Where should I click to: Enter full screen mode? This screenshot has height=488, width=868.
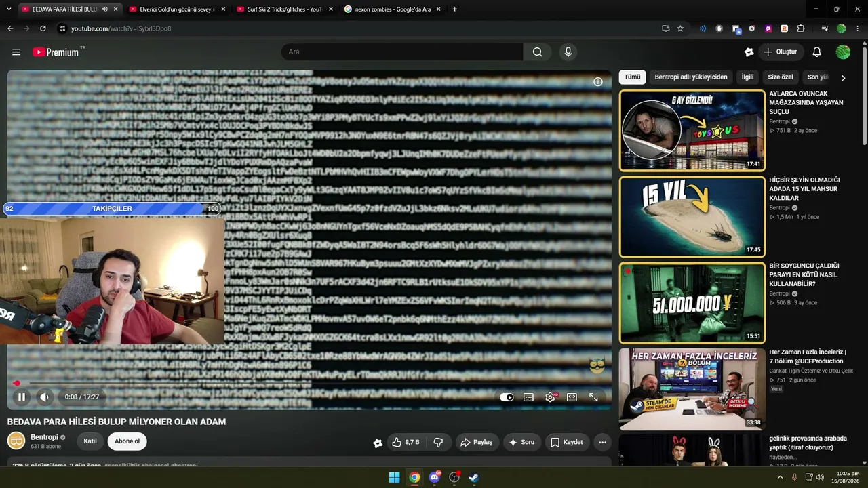[x=593, y=397]
